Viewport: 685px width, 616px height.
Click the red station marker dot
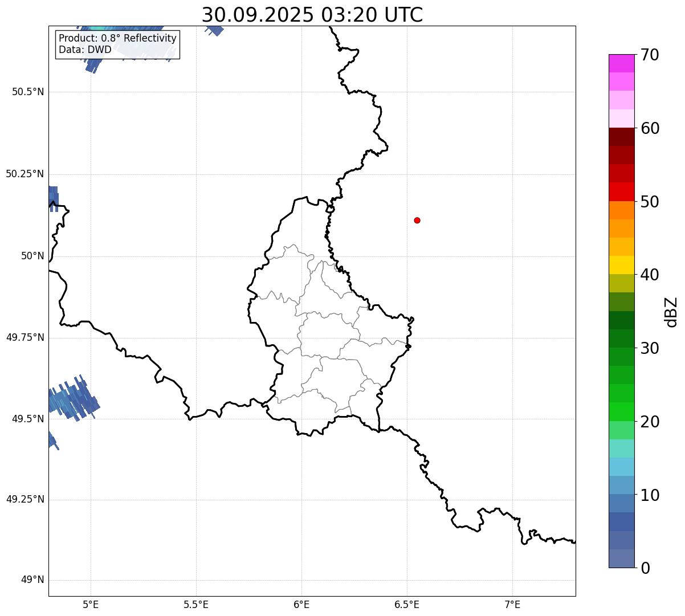pyautogui.click(x=417, y=220)
